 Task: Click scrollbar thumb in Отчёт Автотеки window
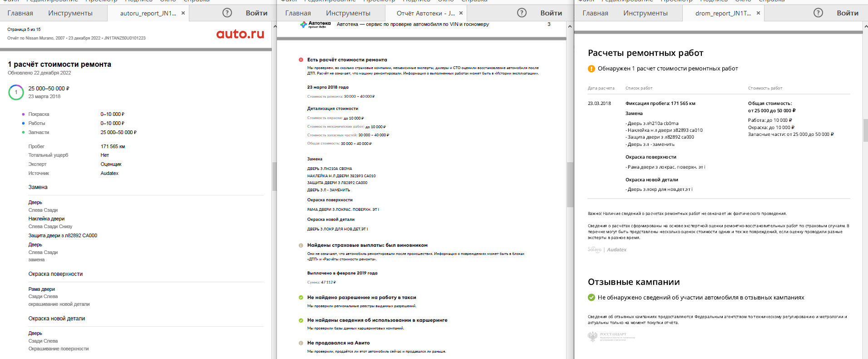[570, 184]
